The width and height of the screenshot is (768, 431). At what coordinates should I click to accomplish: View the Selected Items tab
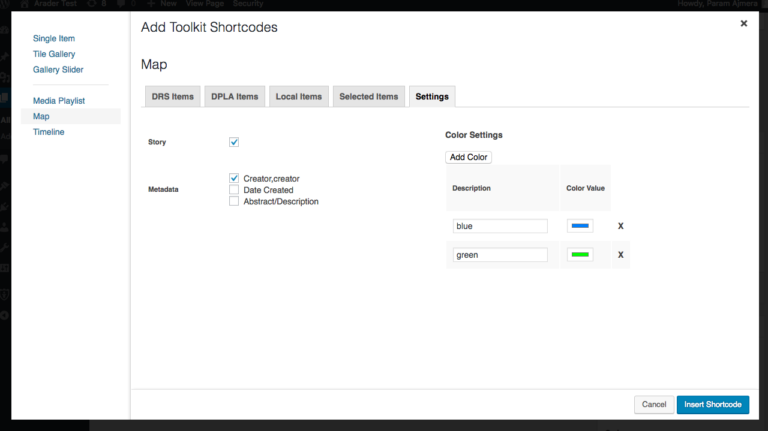[368, 96]
